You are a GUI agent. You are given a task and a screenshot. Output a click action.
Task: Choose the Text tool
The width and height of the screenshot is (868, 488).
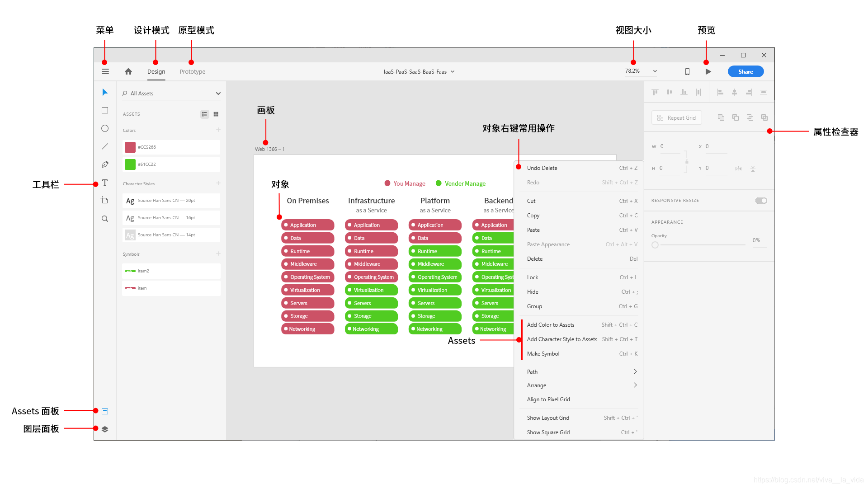coord(105,183)
